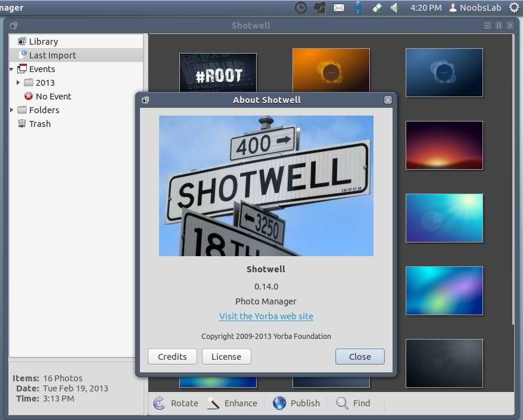
Task: Click the Last Import clock icon
Action: pyautogui.click(x=23, y=55)
